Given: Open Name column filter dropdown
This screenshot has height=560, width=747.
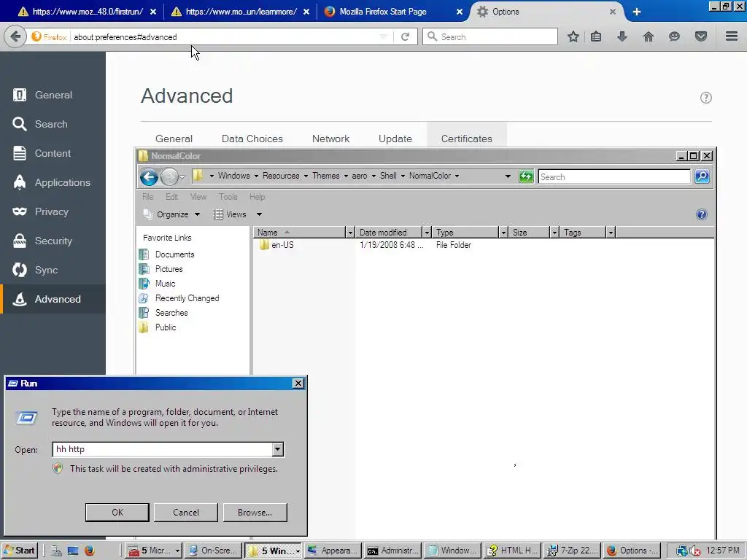Looking at the screenshot, I should pos(350,233).
